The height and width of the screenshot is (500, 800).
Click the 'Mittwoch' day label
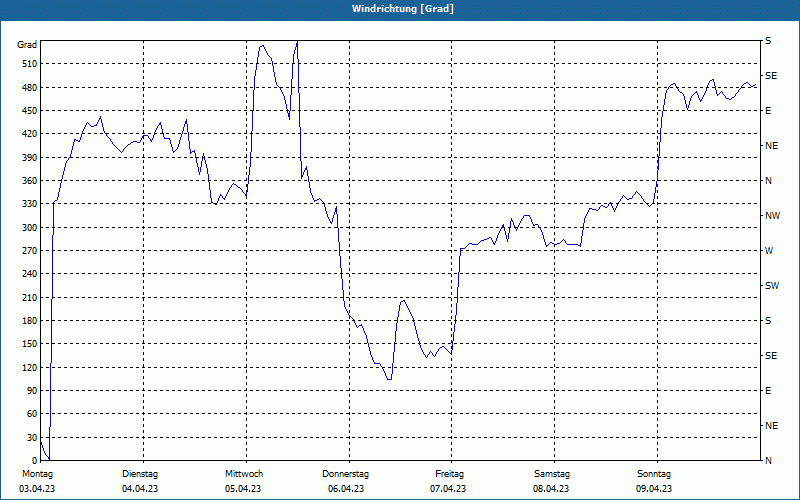click(x=244, y=474)
